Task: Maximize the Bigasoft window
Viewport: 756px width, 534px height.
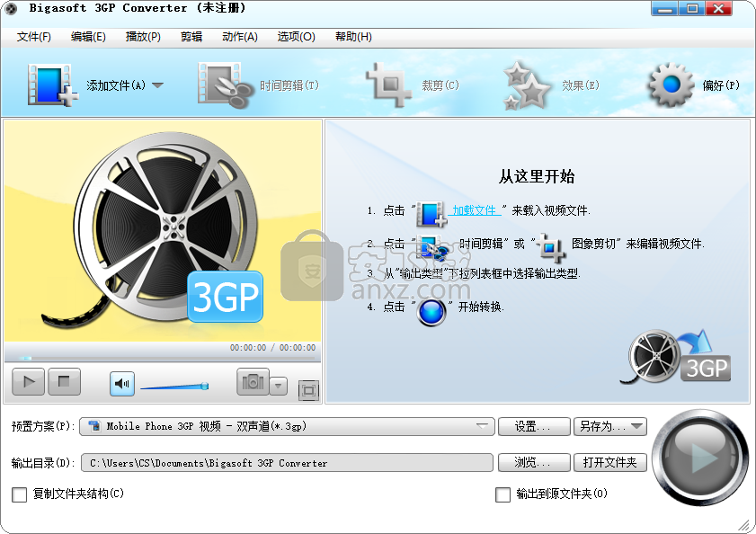Action: pos(692,8)
